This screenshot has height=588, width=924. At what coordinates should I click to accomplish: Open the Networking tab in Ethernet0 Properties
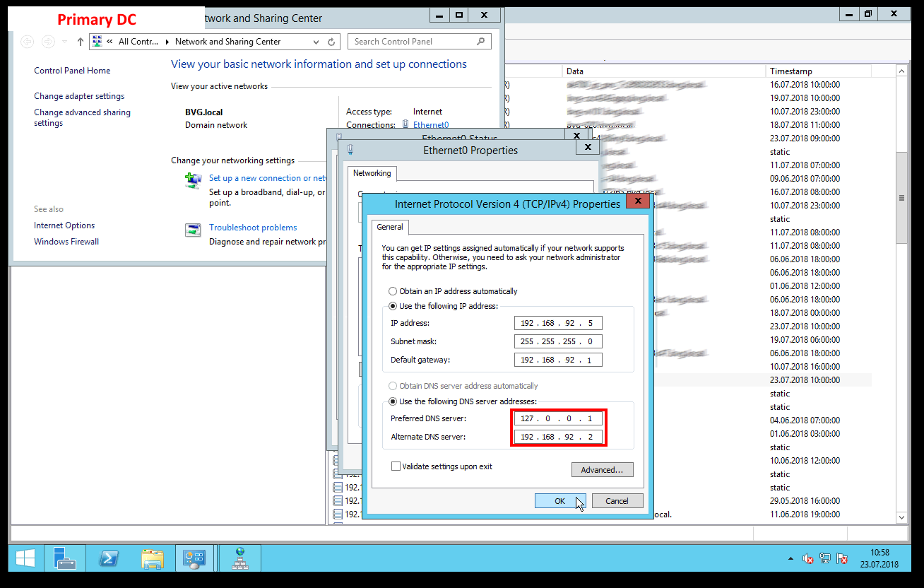click(x=372, y=173)
